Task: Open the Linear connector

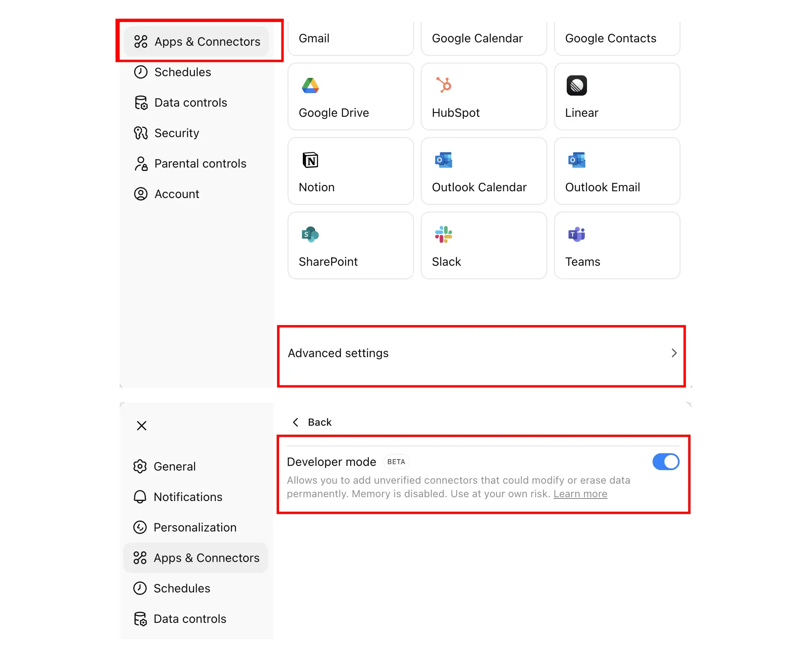Action: coord(616,96)
